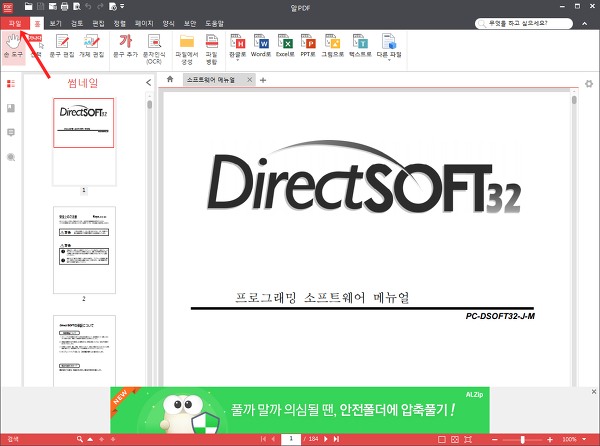Expand the quick access toolbar customize arrow
The width and height of the screenshot is (600, 446).
tap(122, 6)
